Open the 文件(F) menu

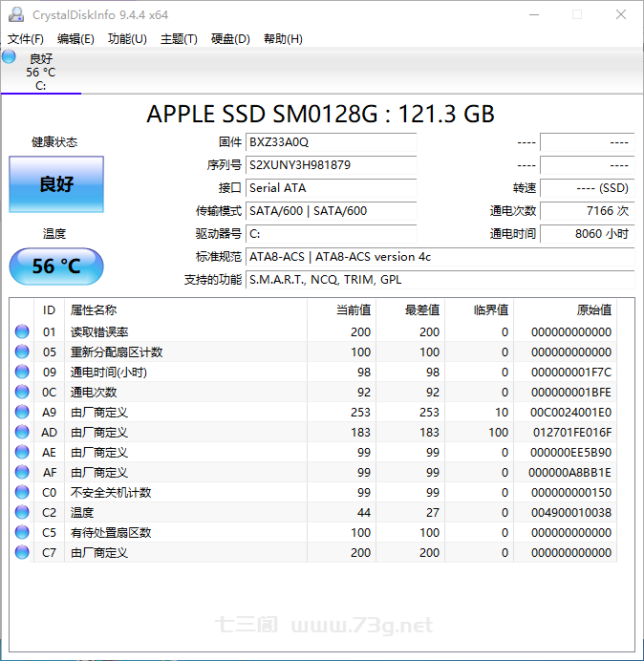pos(26,39)
